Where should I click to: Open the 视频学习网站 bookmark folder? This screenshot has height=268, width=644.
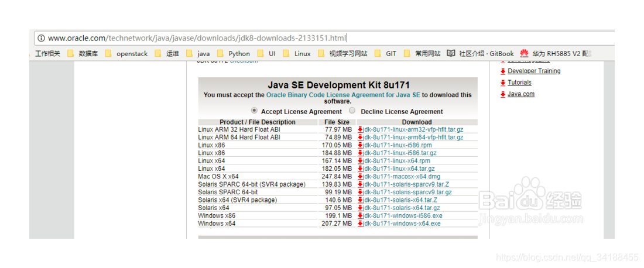point(342,54)
